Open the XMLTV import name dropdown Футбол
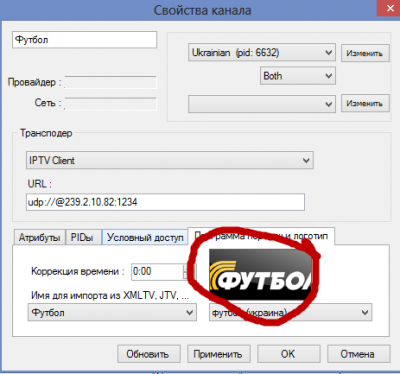Viewport: 400px width, 374px height. click(112, 313)
